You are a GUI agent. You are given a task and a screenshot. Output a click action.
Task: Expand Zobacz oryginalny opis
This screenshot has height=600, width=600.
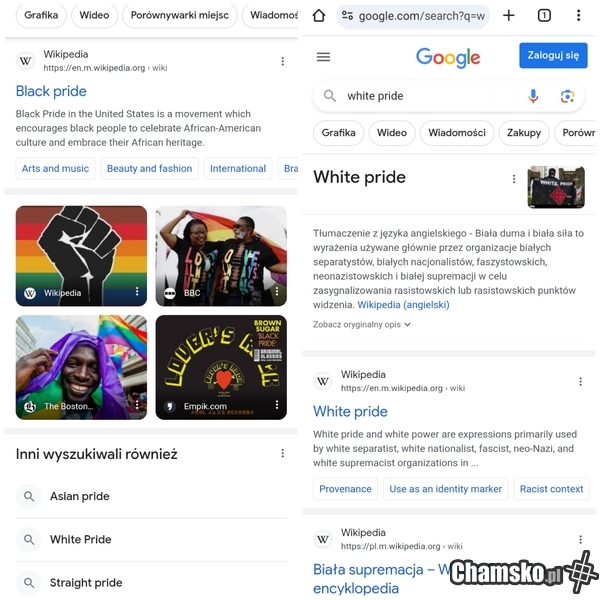(x=362, y=324)
